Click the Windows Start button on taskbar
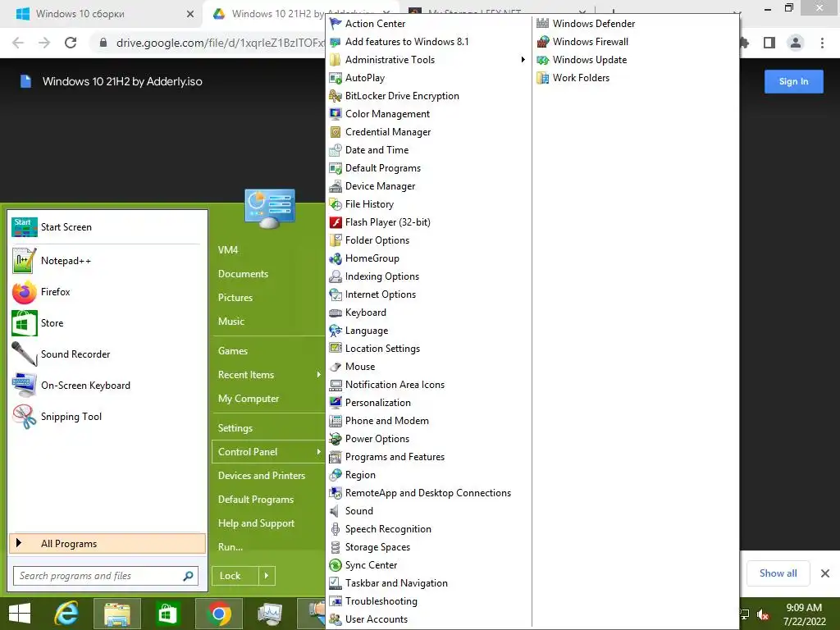 tap(20, 614)
